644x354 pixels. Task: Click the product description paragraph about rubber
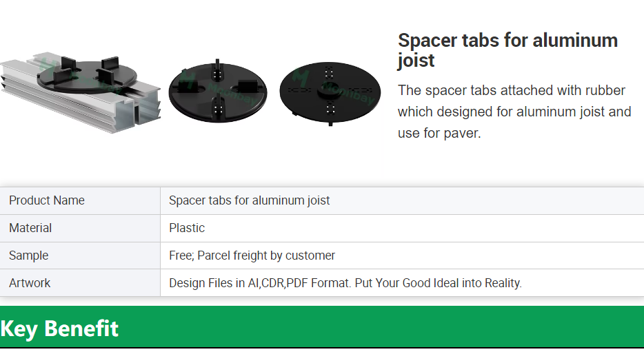(x=514, y=112)
